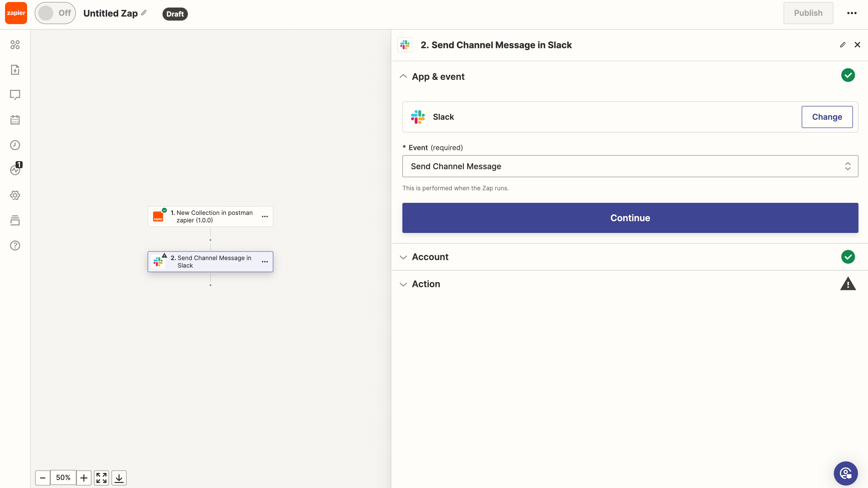This screenshot has height=488, width=868.
Task: Expand the Account section
Action: [x=430, y=257]
